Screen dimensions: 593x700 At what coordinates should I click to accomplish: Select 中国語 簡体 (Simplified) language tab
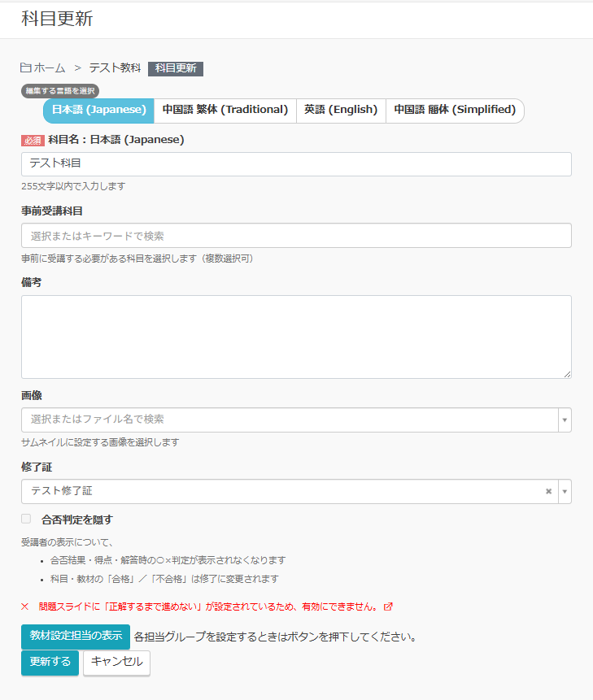pyautogui.click(x=455, y=110)
